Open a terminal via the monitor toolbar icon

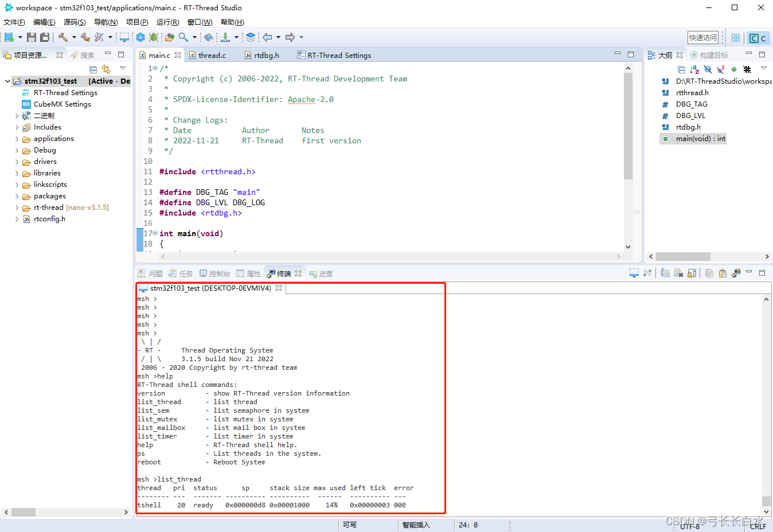[x=124, y=37]
